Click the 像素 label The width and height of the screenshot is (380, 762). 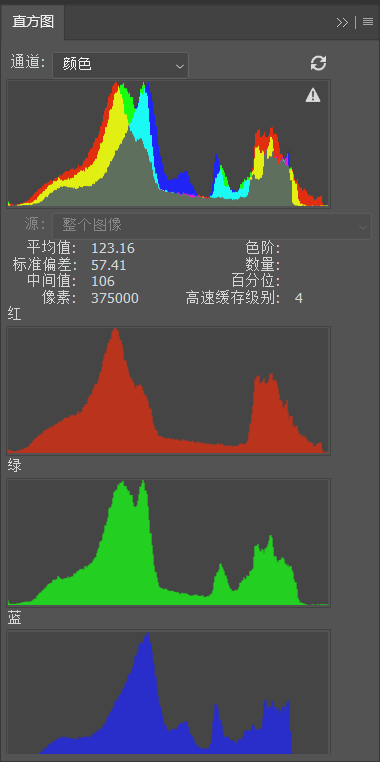(x=59, y=298)
